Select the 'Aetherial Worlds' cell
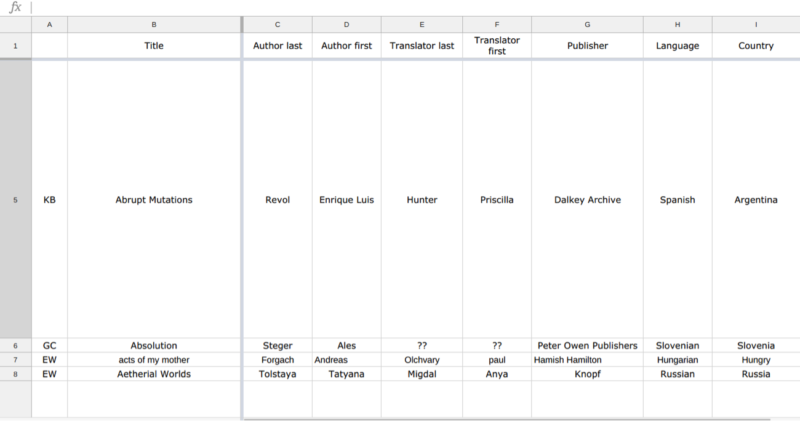The height and width of the screenshot is (421, 800). [x=154, y=374]
